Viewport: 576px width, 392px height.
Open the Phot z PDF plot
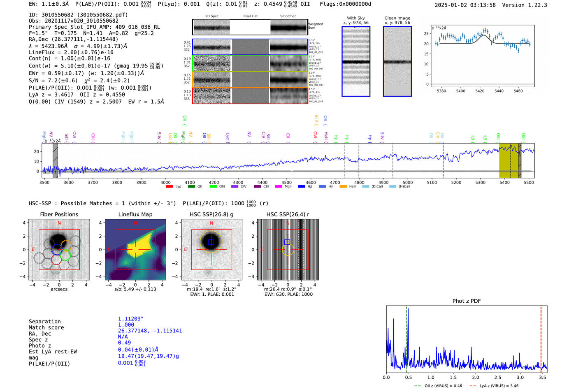[467, 339]
